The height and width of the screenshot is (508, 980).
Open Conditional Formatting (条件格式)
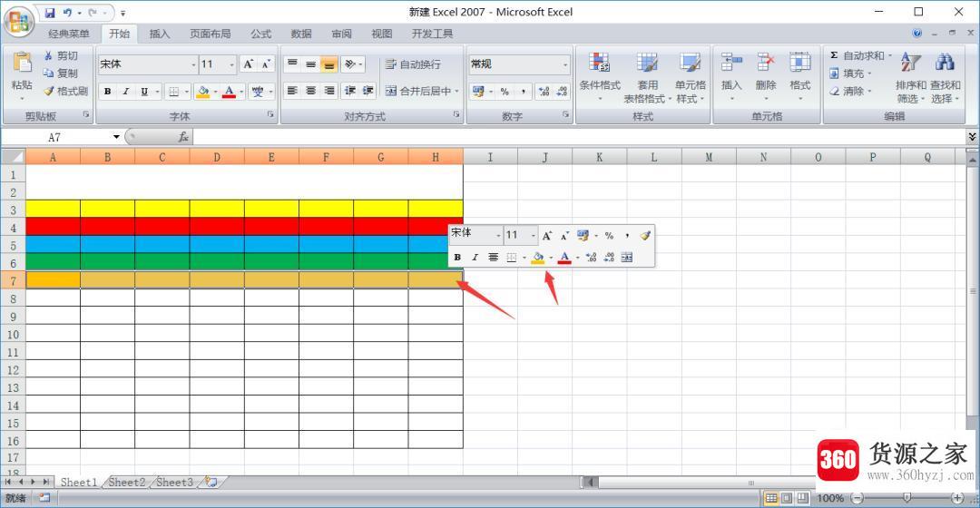point(600,75)
